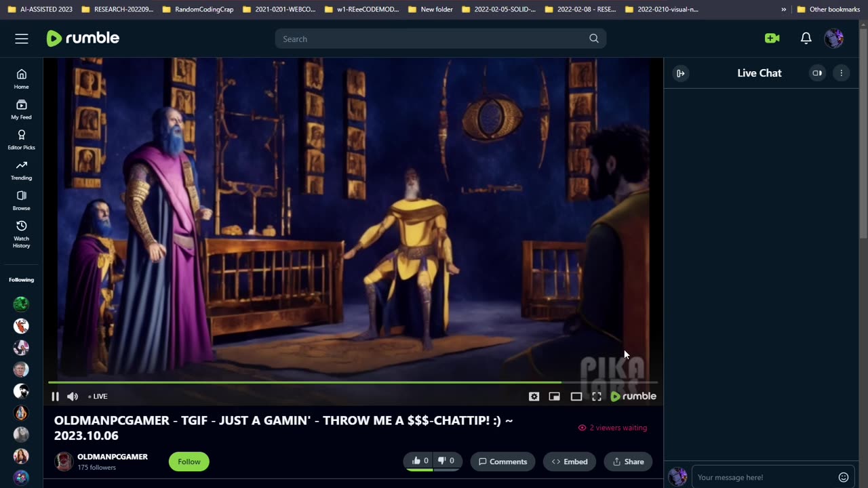Go to Home in sidebar
Image resolution: width=868 pixels, height=488 pixels.
tap(22, 79)
